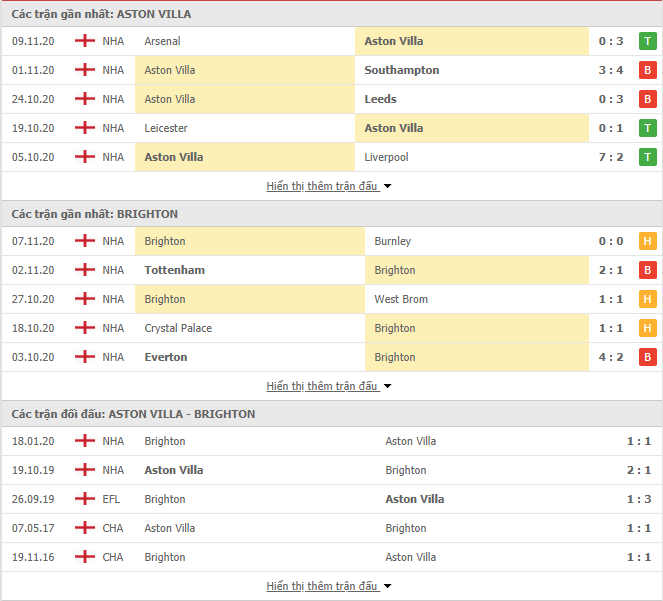Expand more Aston Villa - Brighton head-to-head matches
Viewport: 663px width, 601px height.
pyautogui.click(x=329, y=586)
